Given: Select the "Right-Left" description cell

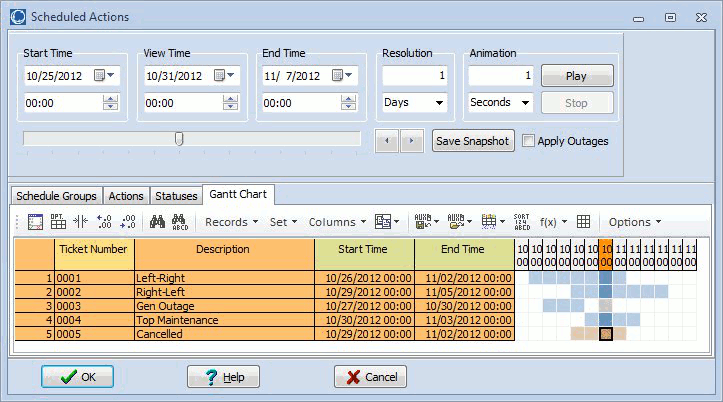Looking at the screenshot, I should pos(224,292).
